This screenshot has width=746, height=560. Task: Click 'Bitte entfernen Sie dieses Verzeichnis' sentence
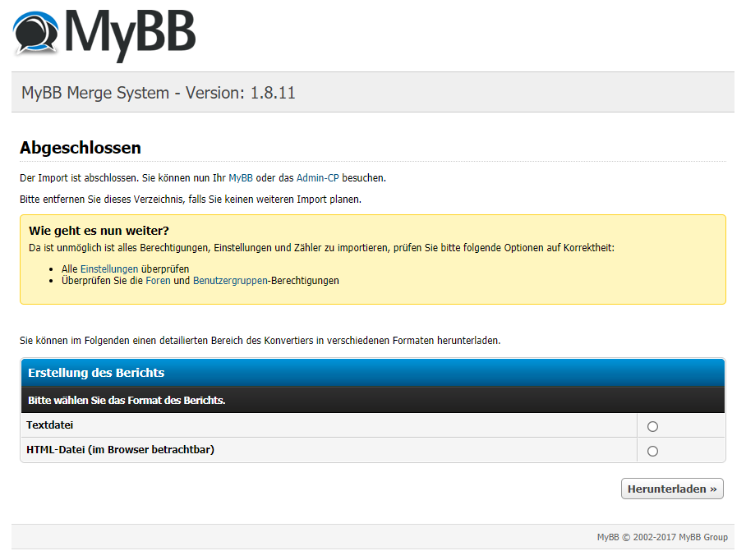tap(191, 200)
